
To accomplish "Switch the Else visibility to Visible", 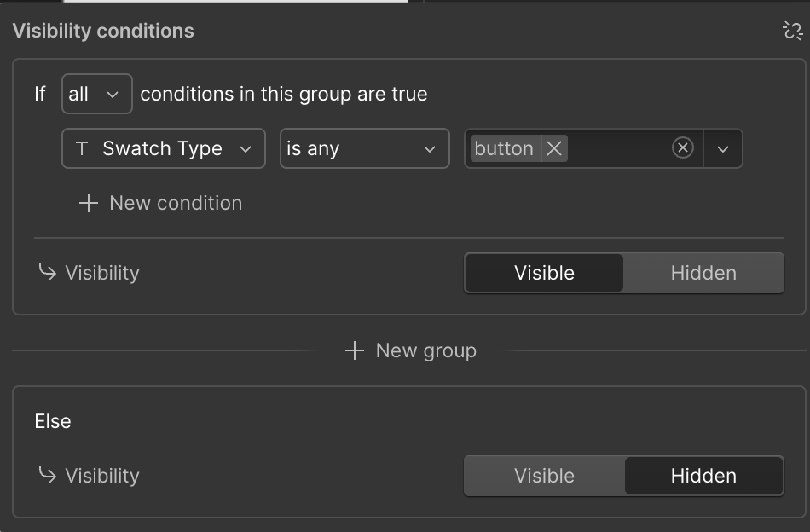I will (x=544, y=476).
